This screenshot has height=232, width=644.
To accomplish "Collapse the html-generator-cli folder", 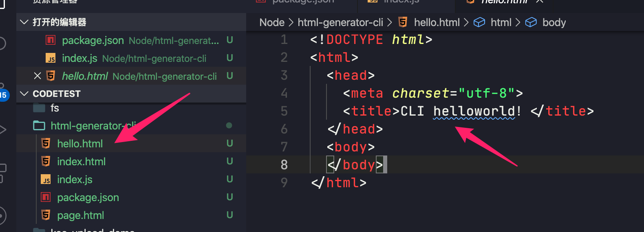I will 131,126.
